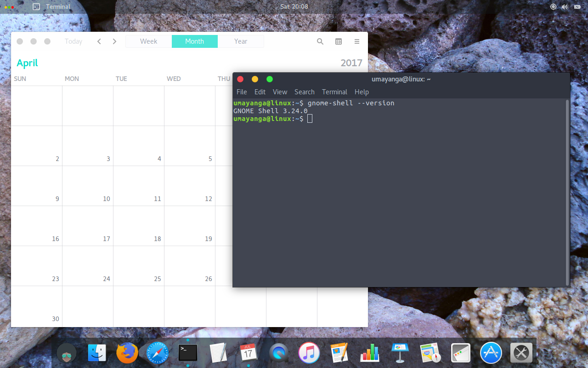Open the Terminal menu in Terminal window
The height and width of the screenshot is (368, 588).
click(x=334, y=92)
